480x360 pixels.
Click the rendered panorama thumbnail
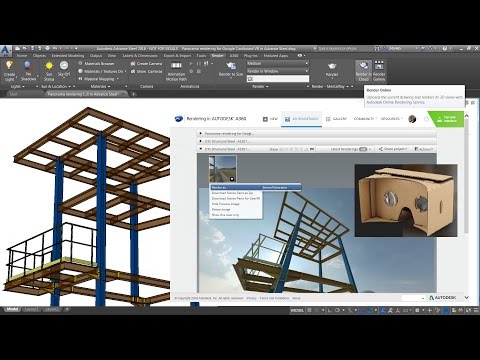click(x=222, y=169)
